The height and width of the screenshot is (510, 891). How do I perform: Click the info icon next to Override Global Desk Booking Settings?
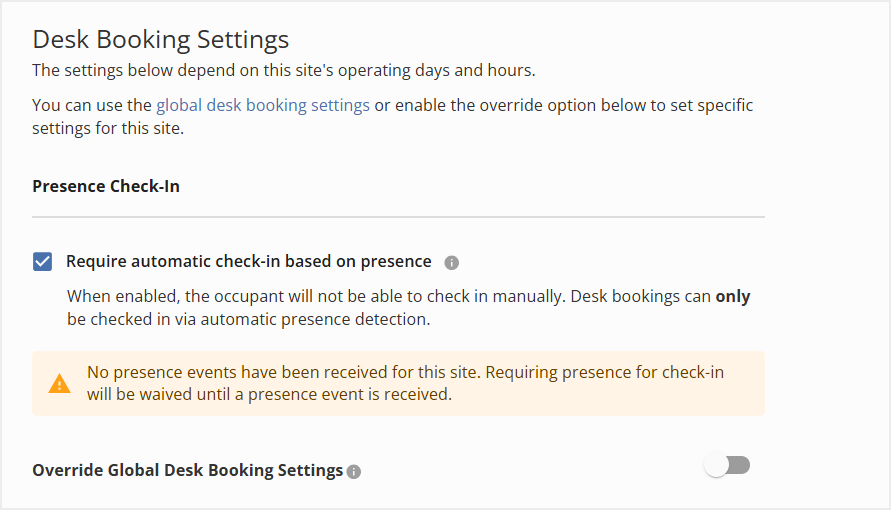(x=354, y=471)
